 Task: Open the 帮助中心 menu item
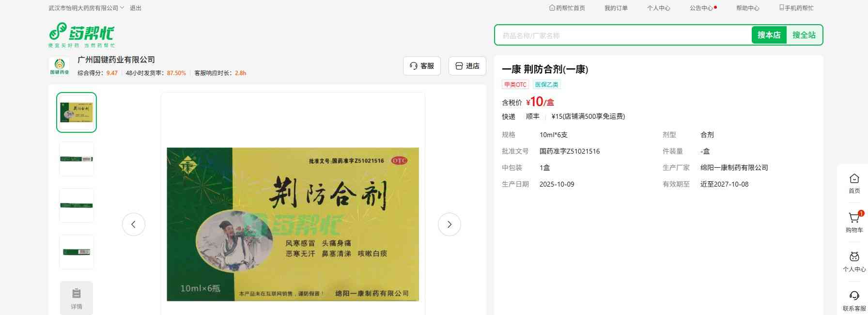(748, 8)
